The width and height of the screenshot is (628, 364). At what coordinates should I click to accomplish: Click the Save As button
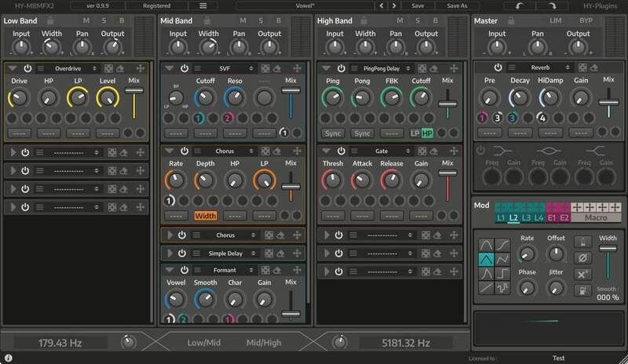pyautogui.click(x=457, y=5)
